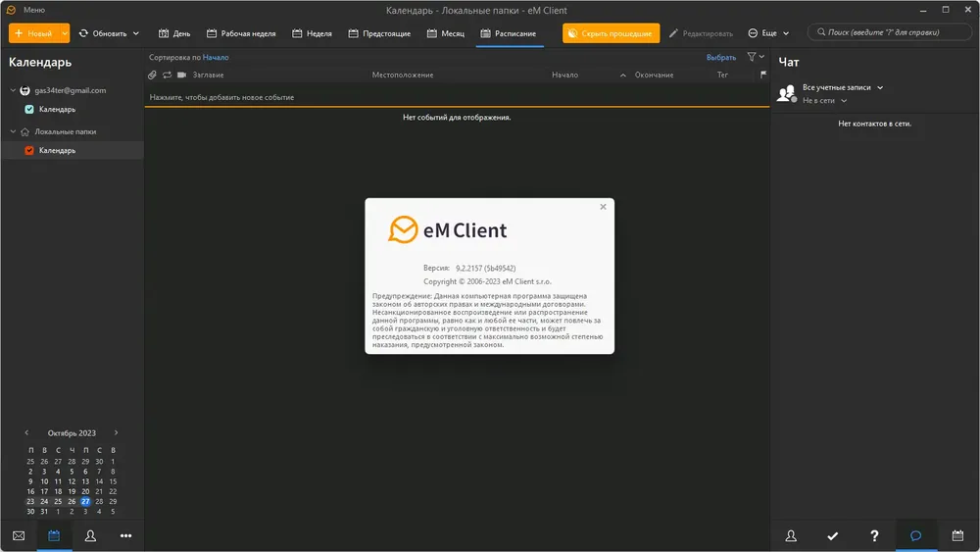Show the chat bubble panel

coord(915,535)
